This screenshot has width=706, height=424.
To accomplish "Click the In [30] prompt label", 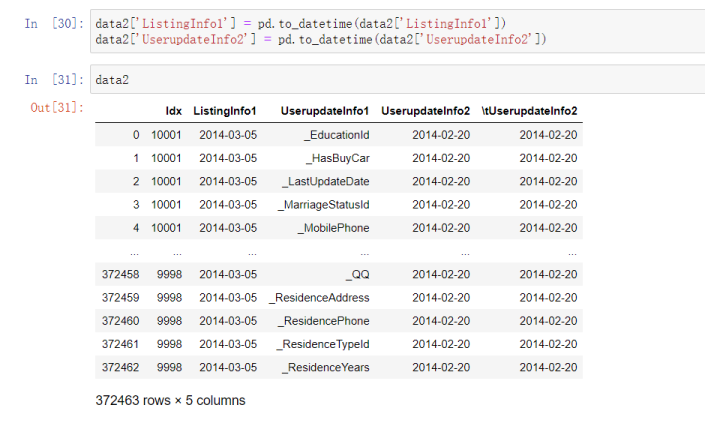I will tap(54, 23).
